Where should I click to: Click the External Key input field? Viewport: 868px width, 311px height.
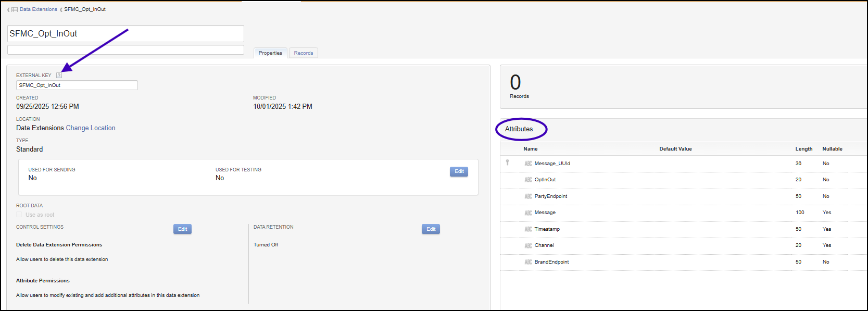point(77,85)
